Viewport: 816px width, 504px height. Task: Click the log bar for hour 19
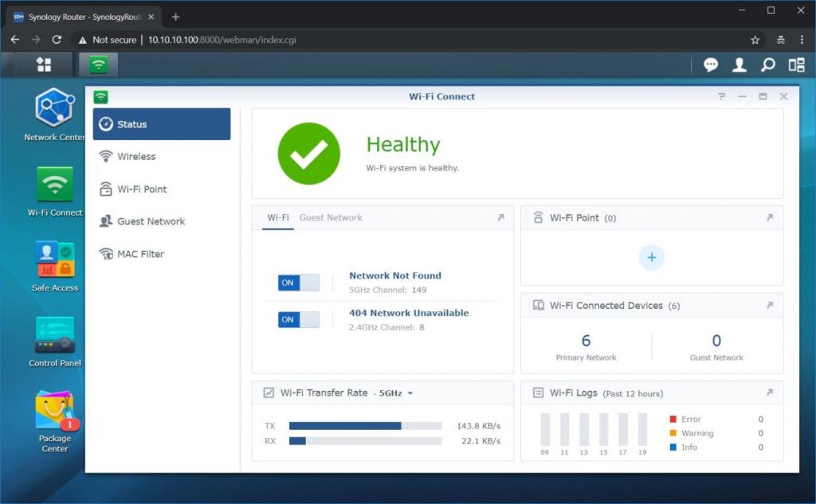click(643, 429)
